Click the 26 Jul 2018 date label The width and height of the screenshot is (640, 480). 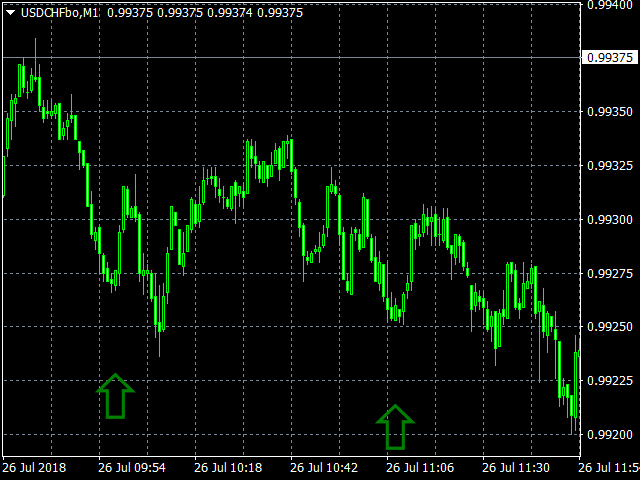pyautogui.click(x=34, y=467)
